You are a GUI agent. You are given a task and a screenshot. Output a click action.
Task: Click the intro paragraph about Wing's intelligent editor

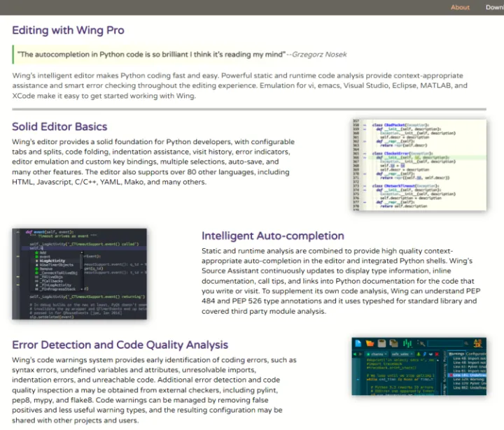click(x=240, y=85)
